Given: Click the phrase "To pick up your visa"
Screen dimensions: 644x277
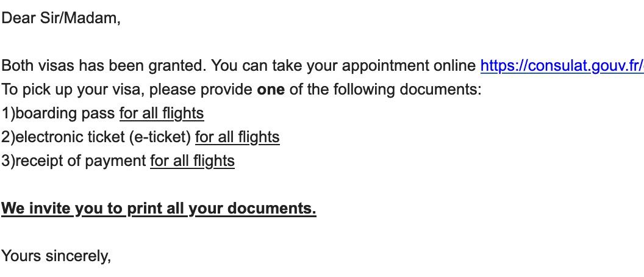Looking at the screenshot, I should (71, 90).
